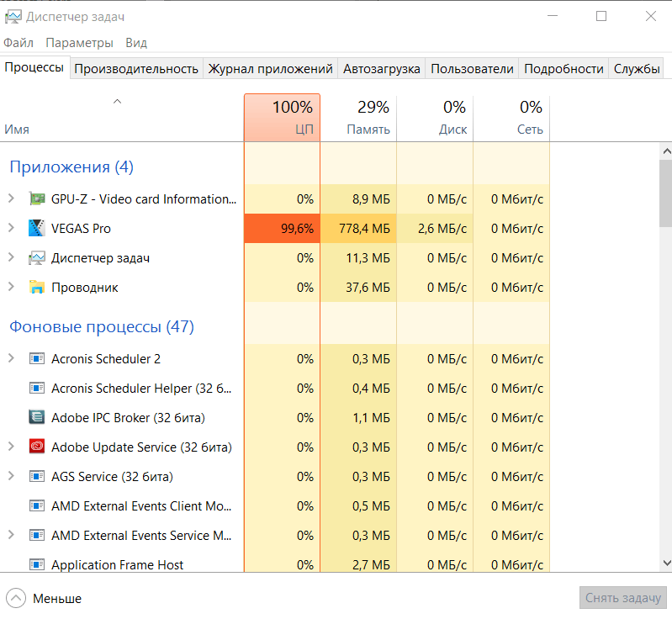Switch to the Службы tab
Screen dimensions: 672x619
[637, 69]
